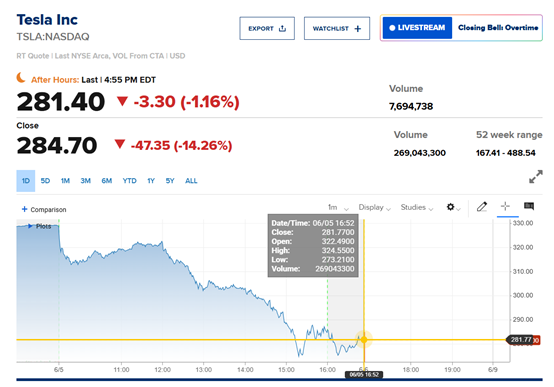Click the after-hours moon icon
The height and width of the screenshot is (387, 554).
(21, 77)
